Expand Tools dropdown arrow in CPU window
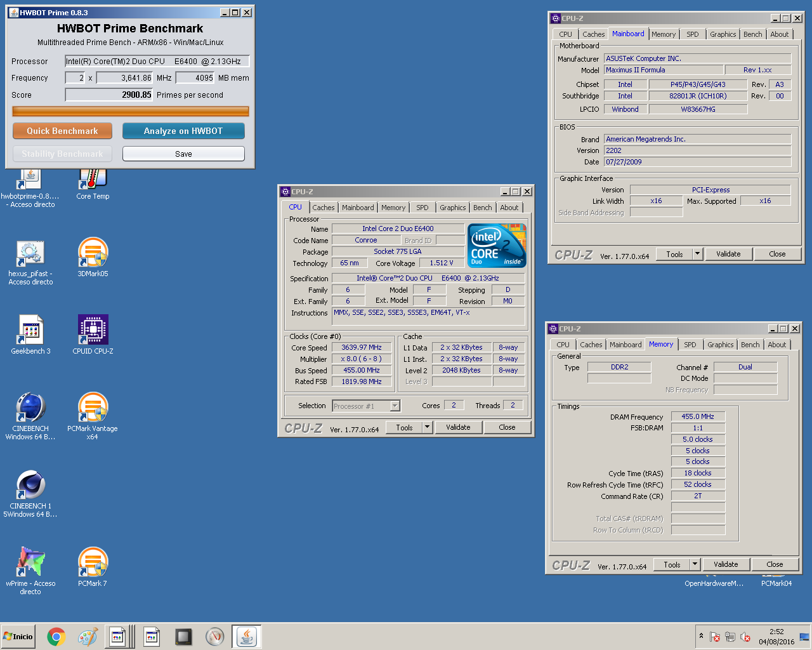 pyautogui.click(x=428, y=427)
